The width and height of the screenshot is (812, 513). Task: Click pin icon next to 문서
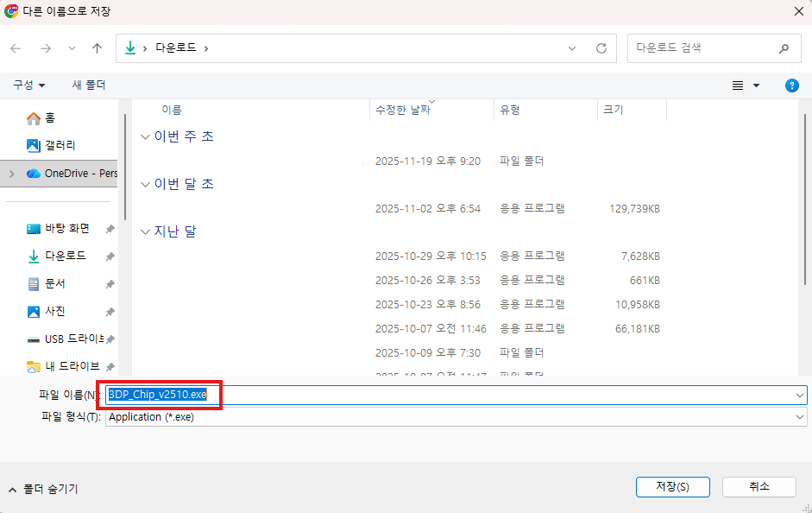(x=110, y=284)
